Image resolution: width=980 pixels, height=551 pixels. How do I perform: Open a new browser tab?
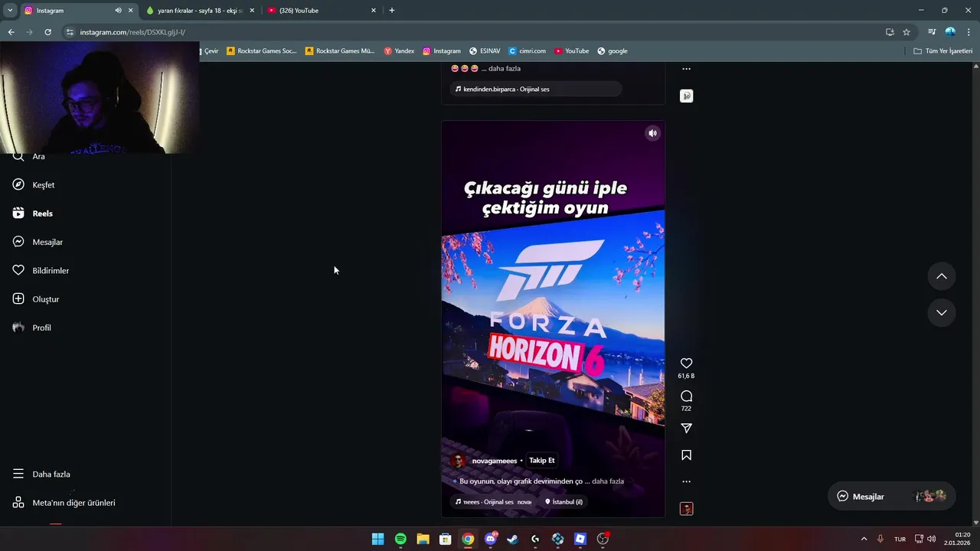pyautogui.click(x=392, y=11)
